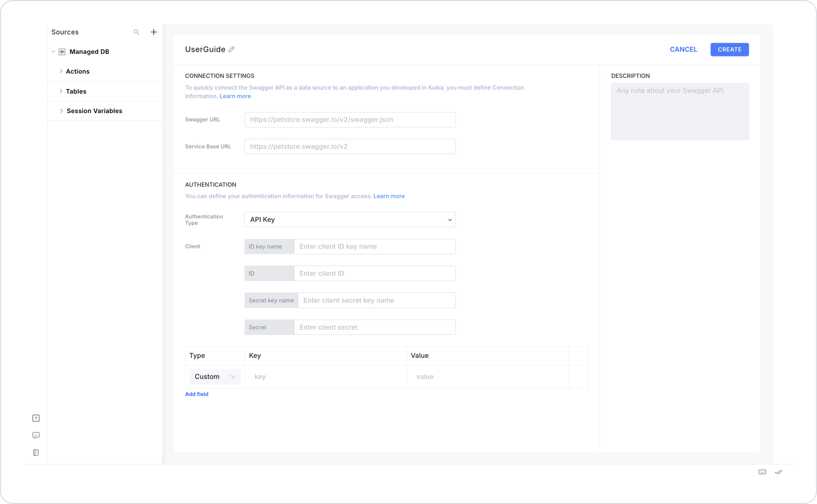This screenshot has height=504, width=817.
Task: Click the keyboard icon in status bar
Action: click(x=762, y=472)
